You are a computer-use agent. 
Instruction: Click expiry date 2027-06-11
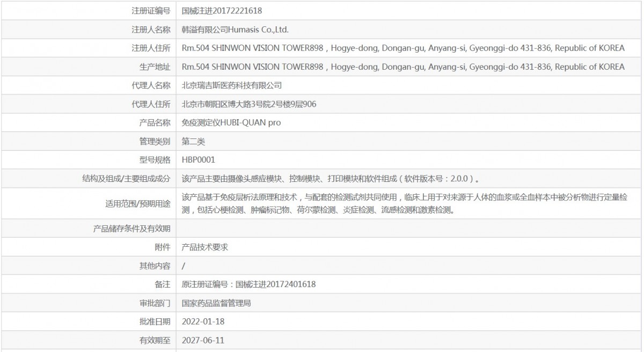tap(202, 340)
